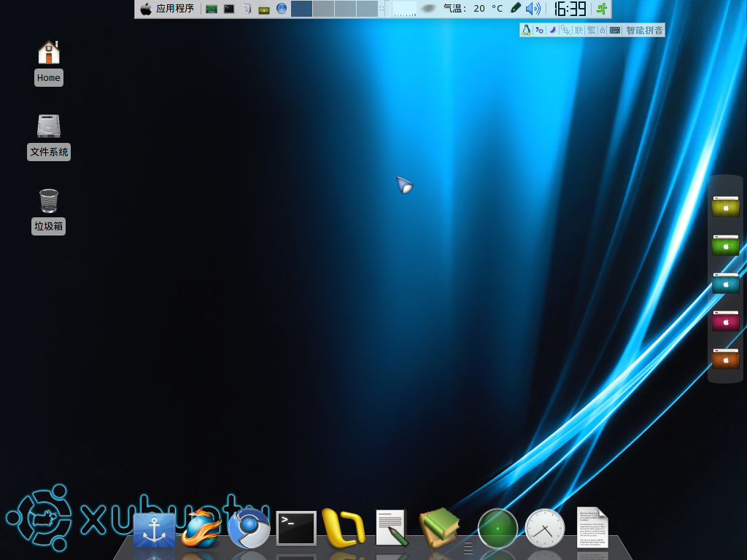This screenshot has width=747, height=560.
Task: Open the Home folder desktop icon
Action: [x=49, y=63]
